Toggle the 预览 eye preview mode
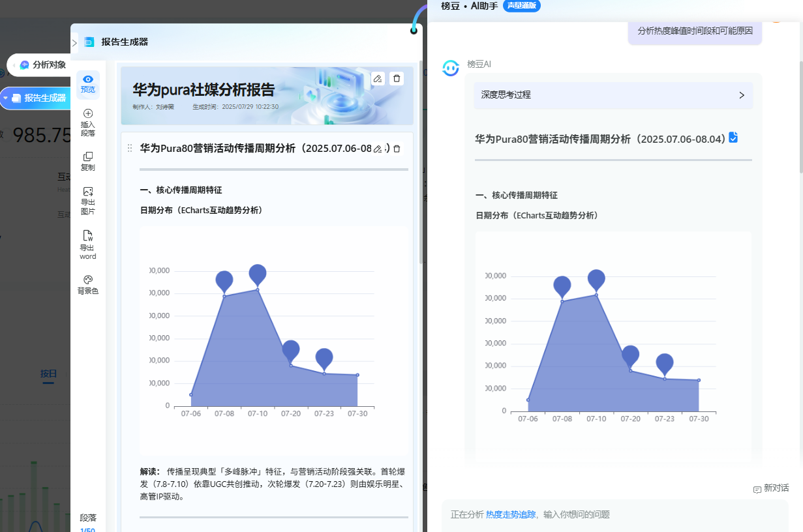 (88, 84)
